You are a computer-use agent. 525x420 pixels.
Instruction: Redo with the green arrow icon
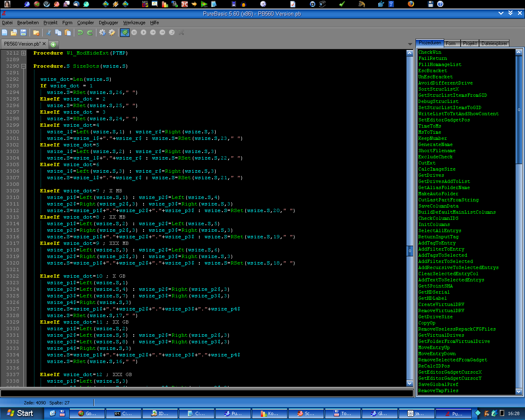coord(90,32)
